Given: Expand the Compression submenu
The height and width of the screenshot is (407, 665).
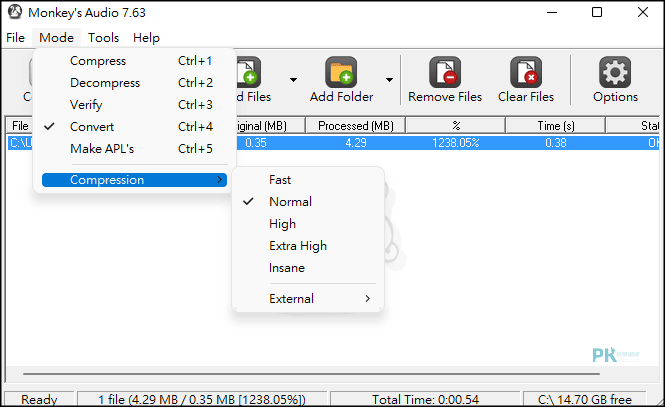Looking at the screenshot, I should click(x=134, y=180).
